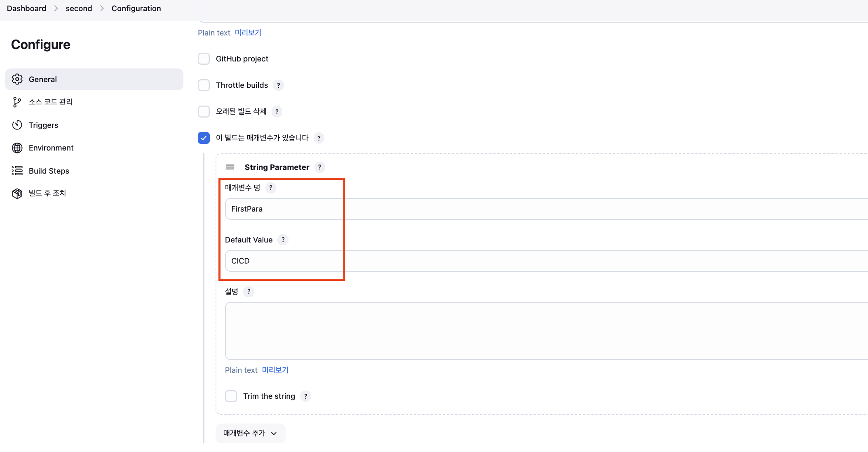868x452 pixels.
Task: Go to the Dashboard breadcrumb
Action: tap(26, 9)
